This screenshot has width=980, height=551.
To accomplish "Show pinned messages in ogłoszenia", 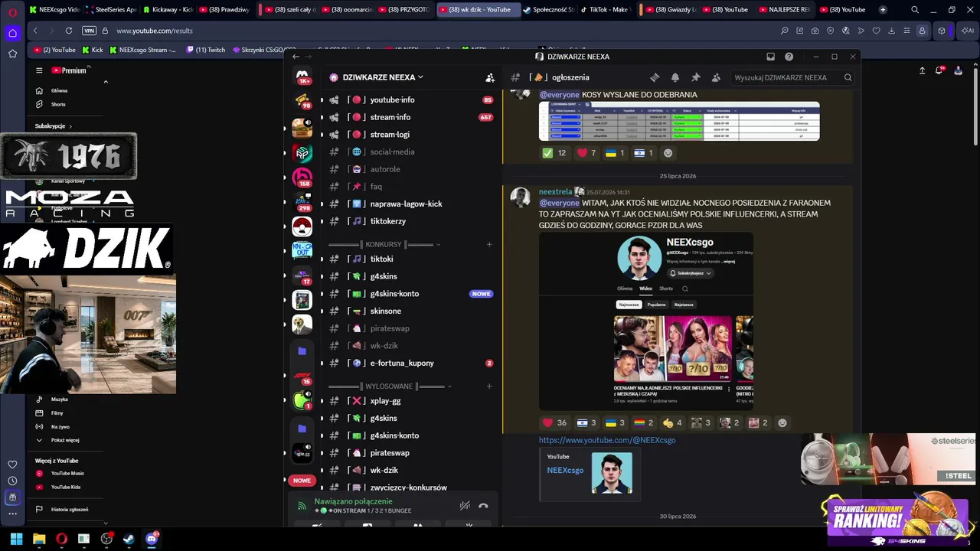I will point(695,77).
